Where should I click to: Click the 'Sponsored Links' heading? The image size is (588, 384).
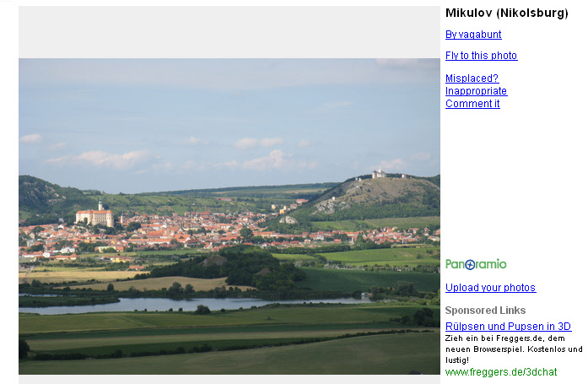pyautogui.click(x=485, y=311)
